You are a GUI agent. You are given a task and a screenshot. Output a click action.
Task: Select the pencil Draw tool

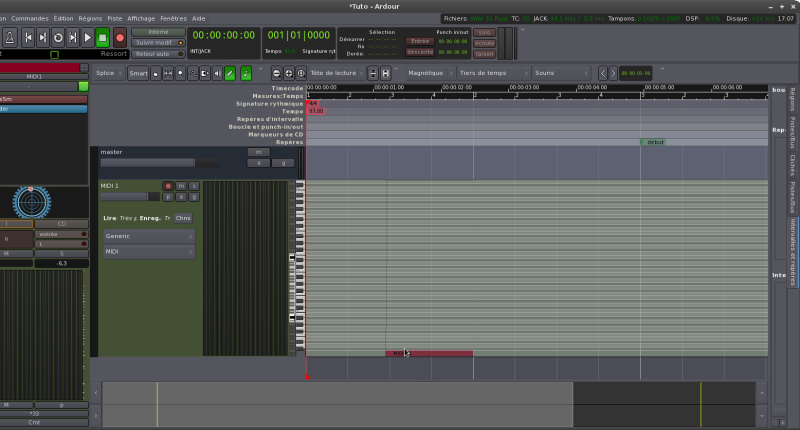(230, 73)
